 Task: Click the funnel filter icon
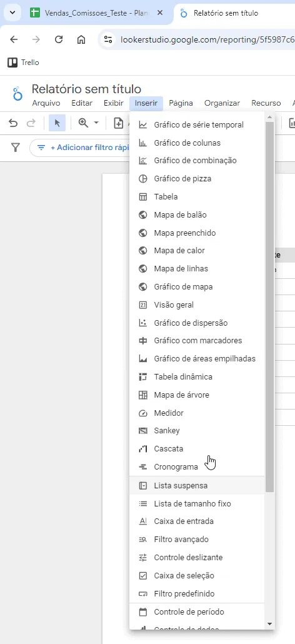pos(16,148)
